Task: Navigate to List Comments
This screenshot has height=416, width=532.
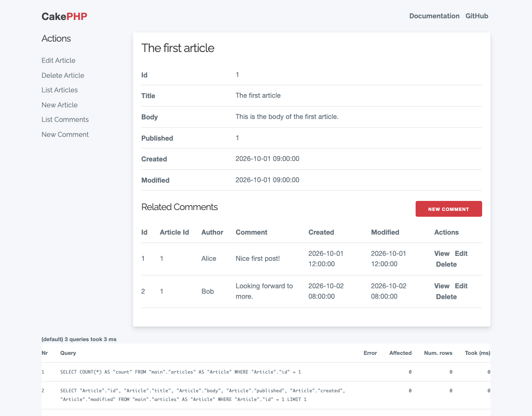Action: [x=65, y=119]
